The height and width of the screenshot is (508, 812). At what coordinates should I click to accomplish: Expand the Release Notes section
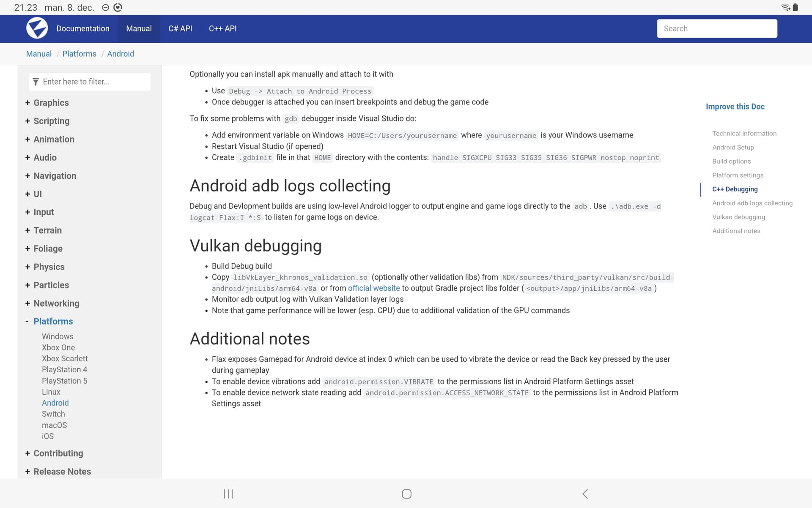(27, 472)
